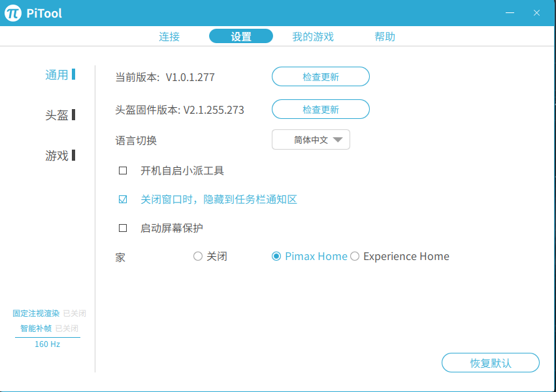Click the PiTool pi logo icon
This screenshot has height=392, width=556.
13,13
